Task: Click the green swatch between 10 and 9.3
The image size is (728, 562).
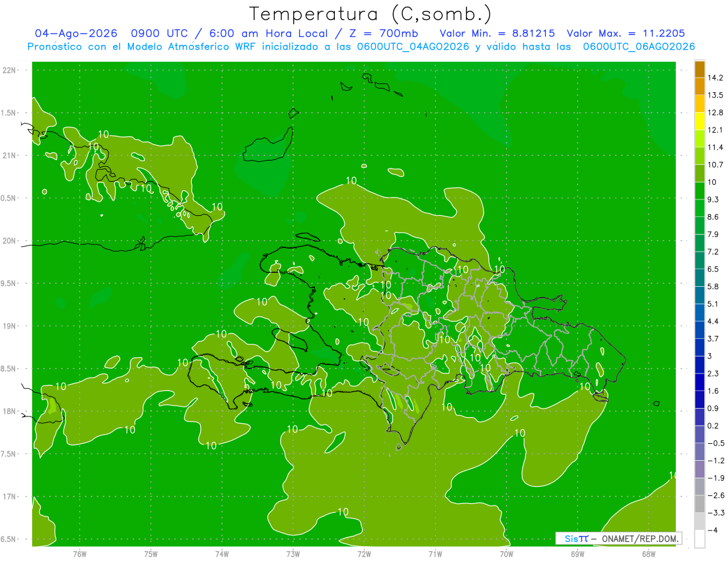Action: click(x=699, y=191)
